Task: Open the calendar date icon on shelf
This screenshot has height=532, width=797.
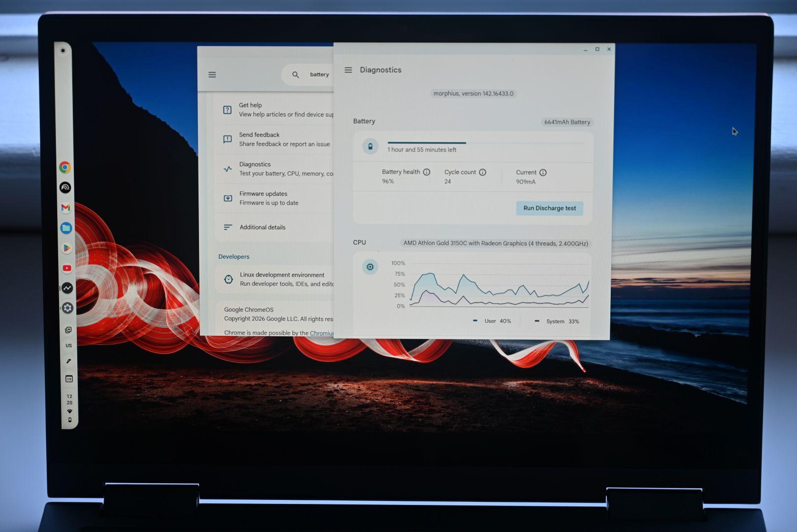Action: click(69, 379)
